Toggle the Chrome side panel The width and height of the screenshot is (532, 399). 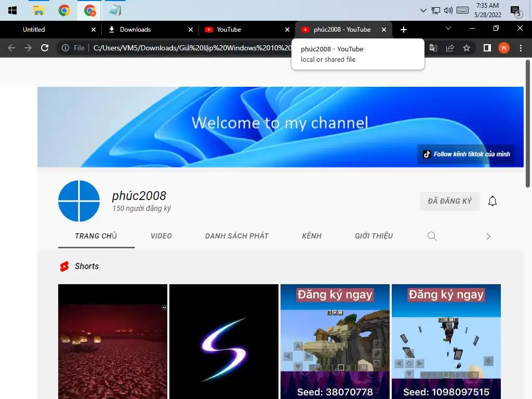click(487, 48)
